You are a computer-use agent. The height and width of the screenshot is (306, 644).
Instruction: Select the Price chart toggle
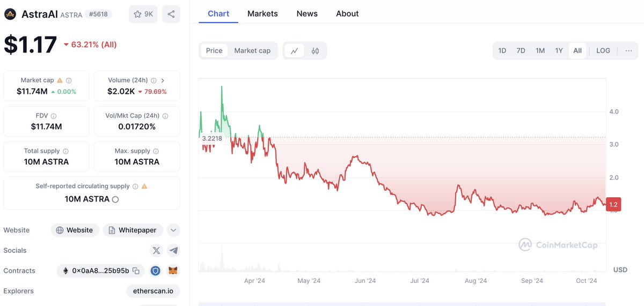[x=214, y=51]
